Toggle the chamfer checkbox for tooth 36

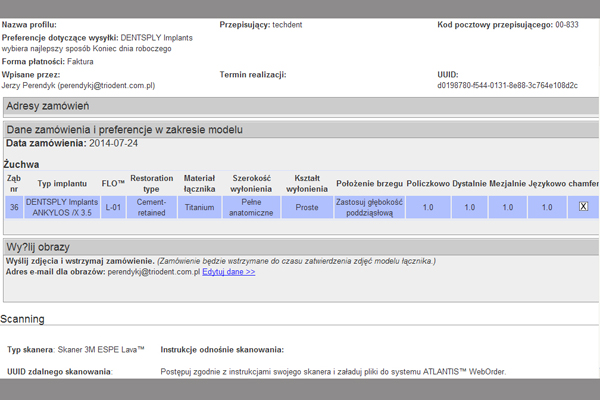click(x=584, y=207)
